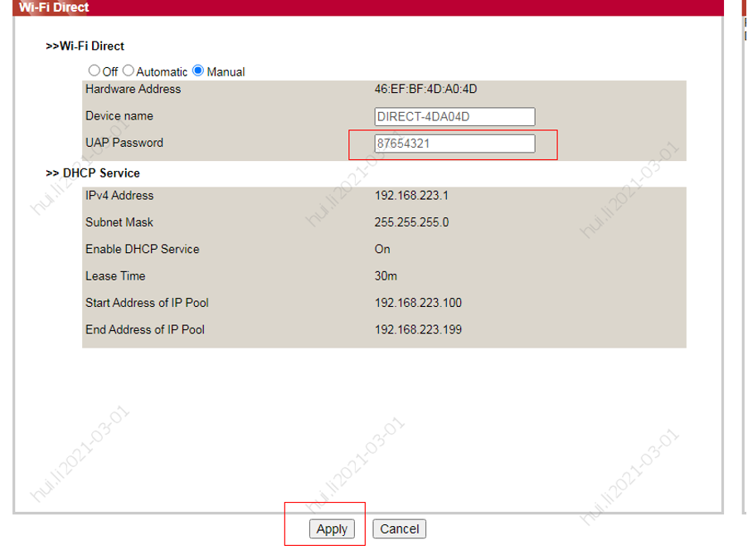Image resolution: width=748 pixels, height=560 pixels.
Task: Click the IPv4 address value 192.168.223.1
Action: [411, 196]
